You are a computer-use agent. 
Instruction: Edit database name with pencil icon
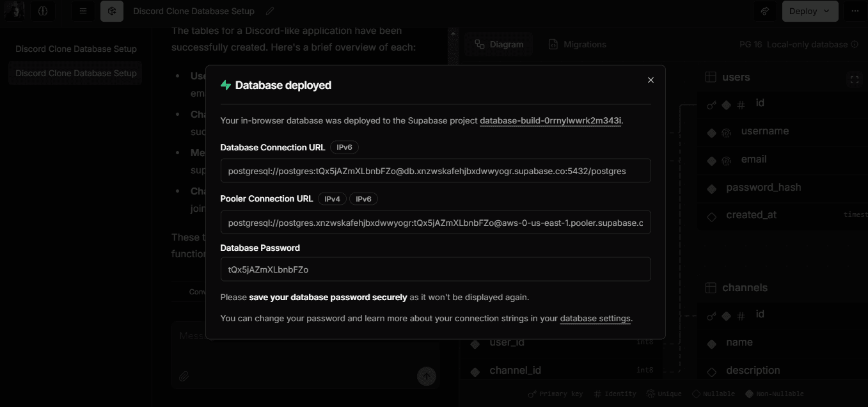[x=270, y=11]
